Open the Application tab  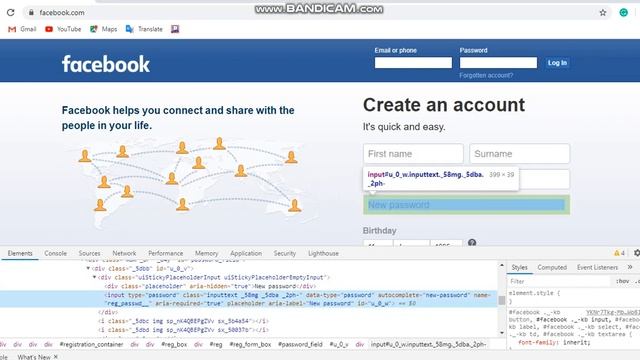point(246,253)
